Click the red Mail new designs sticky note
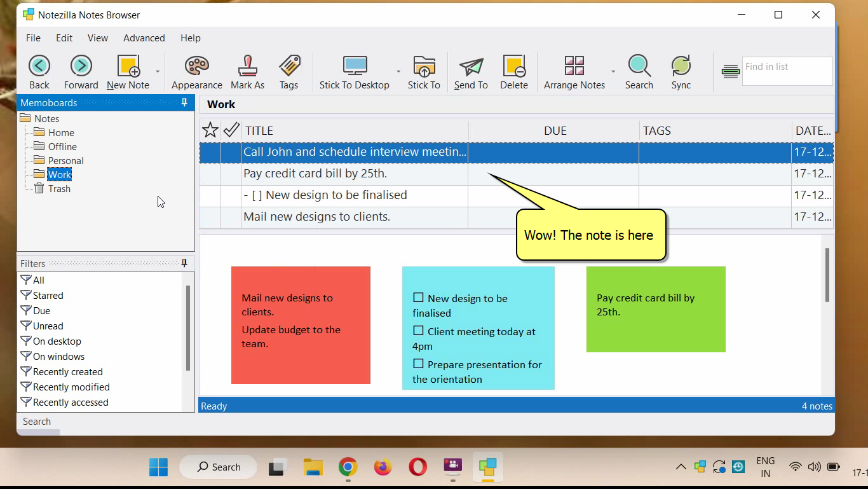The width and height of the screenshot is (868, 489). (x=301, y=325)
